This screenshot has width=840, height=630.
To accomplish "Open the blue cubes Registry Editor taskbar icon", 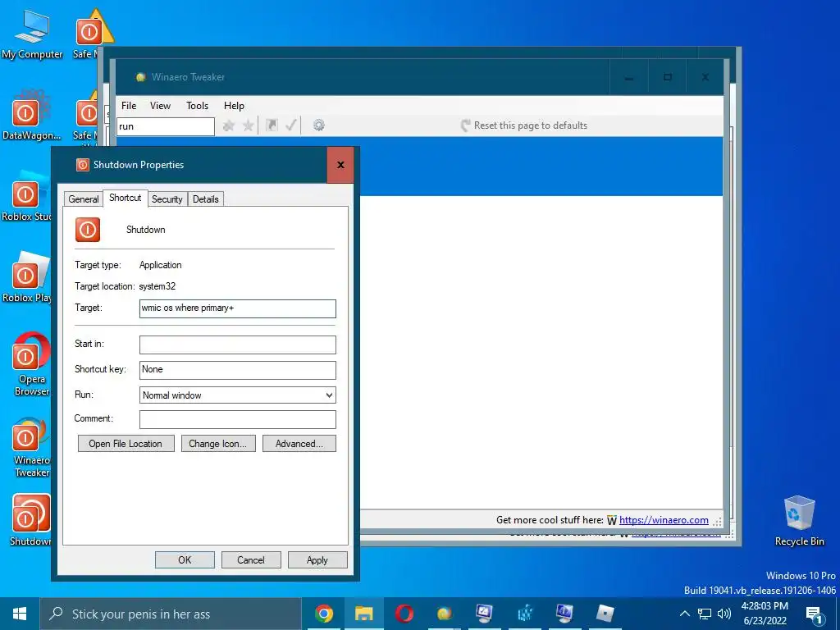I will coord(524,614).
